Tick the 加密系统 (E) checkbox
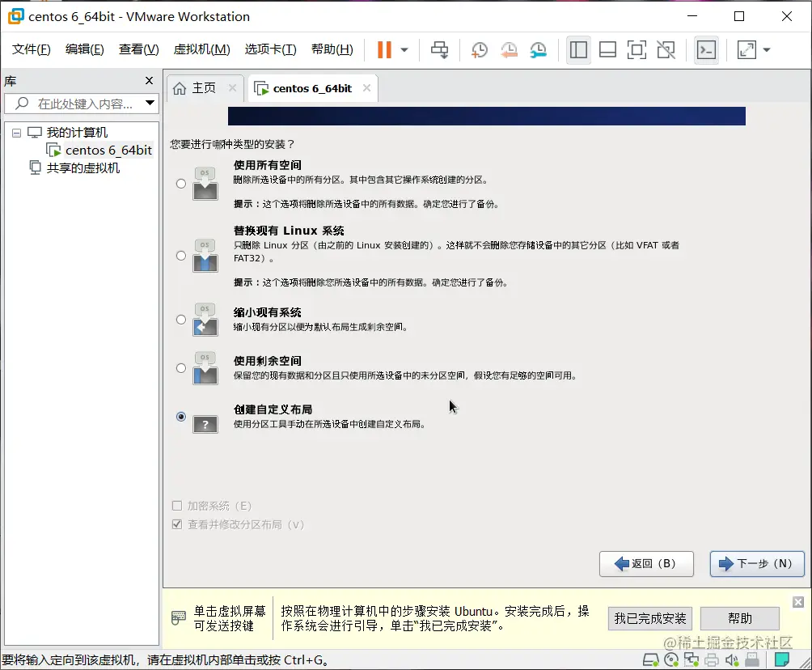 tap(177, 506)
